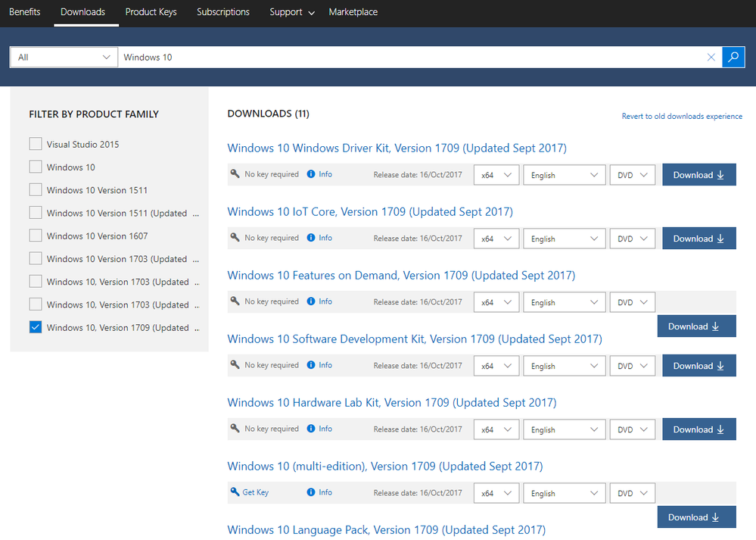
Task: Open the x64 architecture dropdown for Driver Kit
Action: [x=496, y=175]
